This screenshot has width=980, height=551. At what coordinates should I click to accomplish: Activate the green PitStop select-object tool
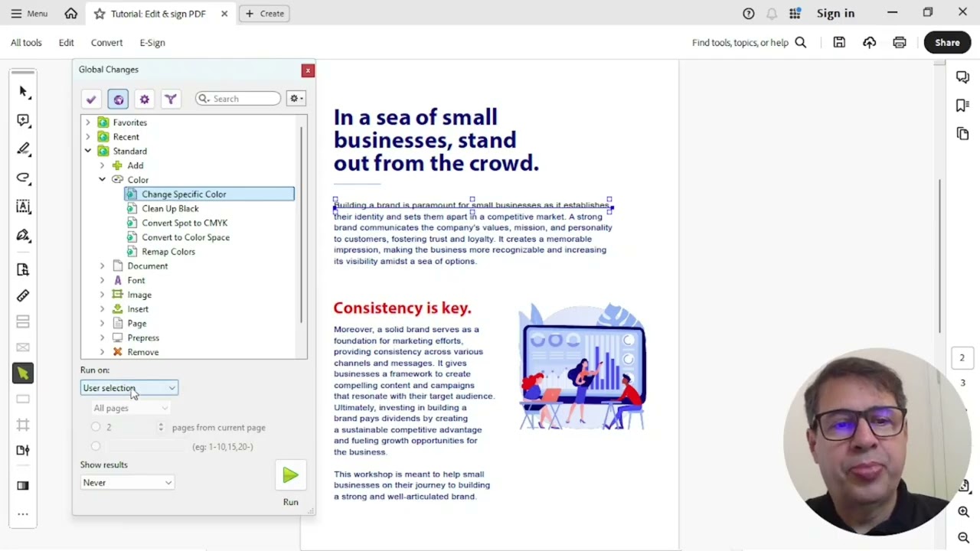[x=23, y=373]
